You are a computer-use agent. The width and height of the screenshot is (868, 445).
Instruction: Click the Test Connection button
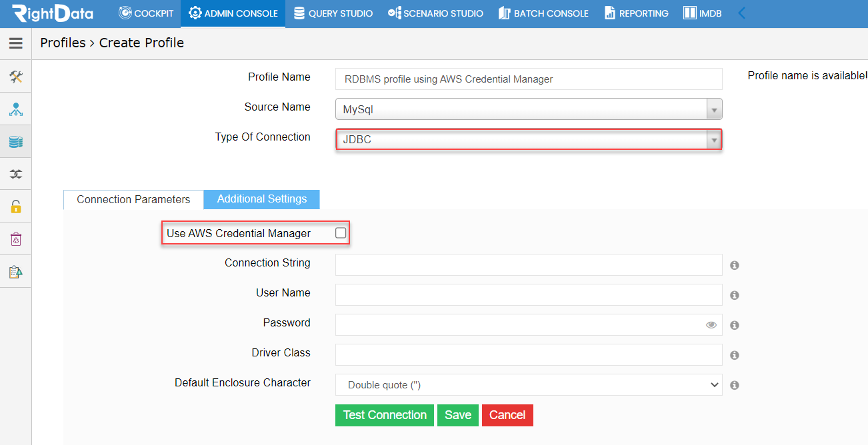click(x=385, y=415)
